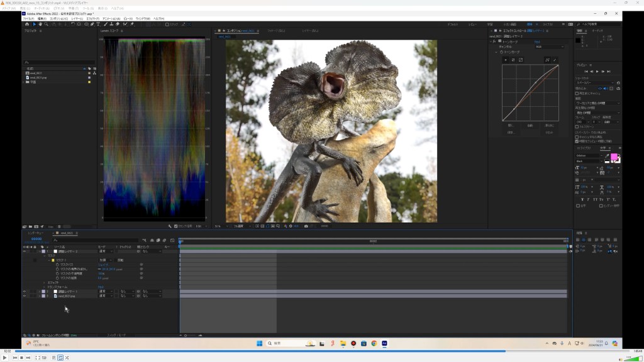Click the pencil draw-curve icon in the curves effect
This screenshot has height=362, width=644.
(x=555, y=60)
